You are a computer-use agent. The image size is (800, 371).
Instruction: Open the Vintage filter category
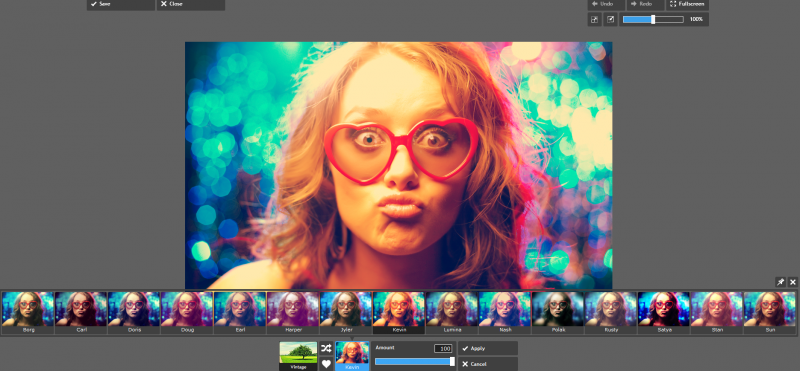(298, 356)
